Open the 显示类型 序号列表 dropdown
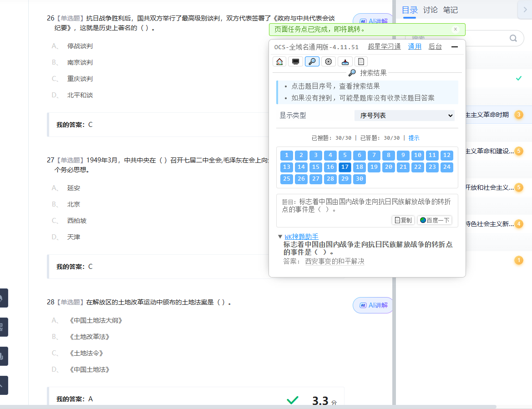Screen dimensions: 532x409 coord(404,116)
